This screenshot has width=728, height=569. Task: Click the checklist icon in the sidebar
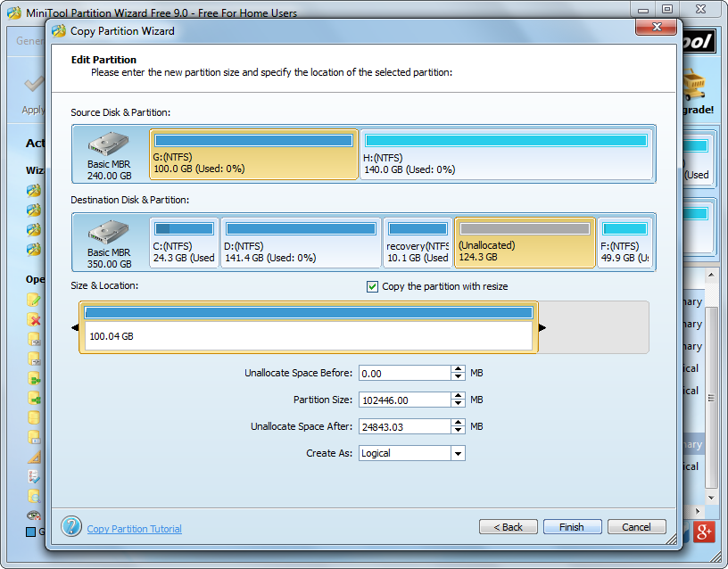[x=34, y=476]
